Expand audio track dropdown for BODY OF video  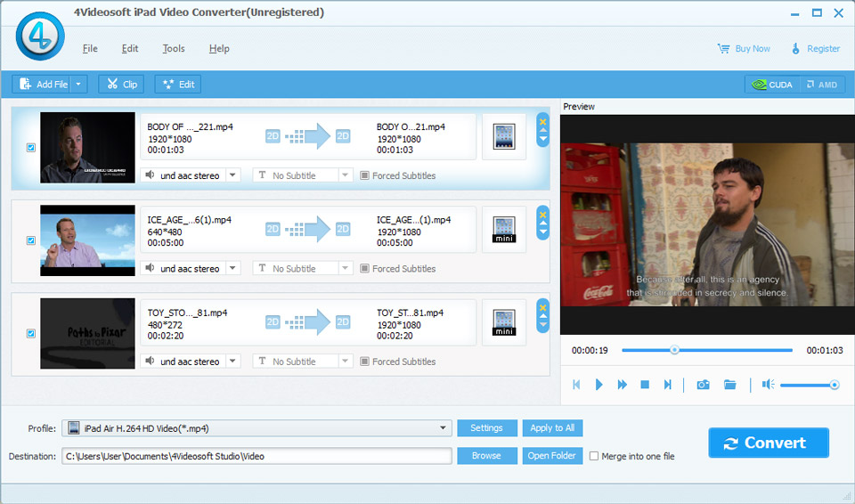click(232, 175)
